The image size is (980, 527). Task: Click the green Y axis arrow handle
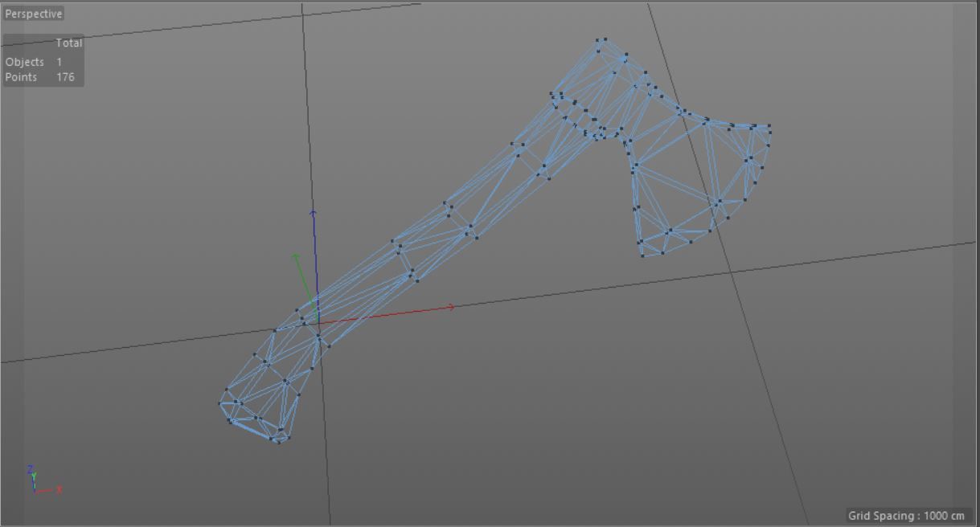296,257
